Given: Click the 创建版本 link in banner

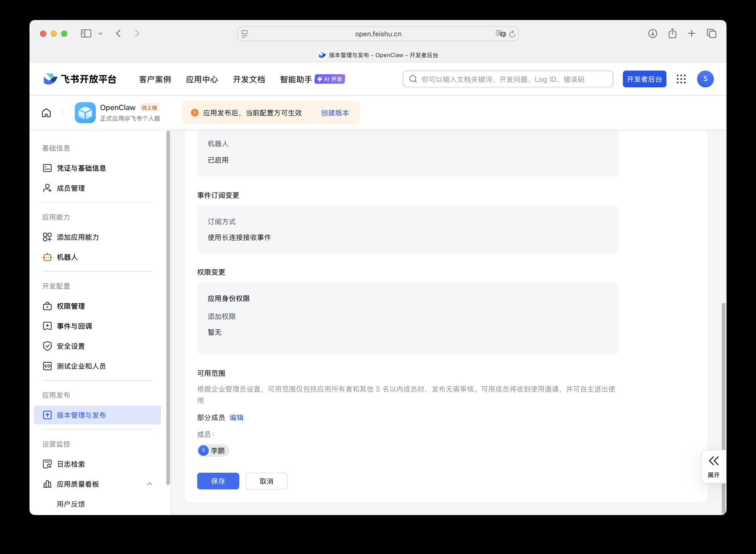Looking at the screenshot, I should 335,113.
